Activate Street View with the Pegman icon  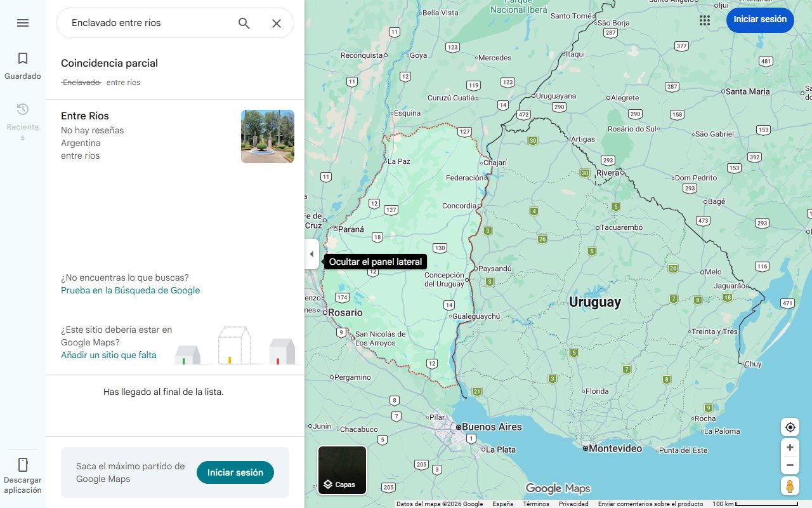click(790, 486)
